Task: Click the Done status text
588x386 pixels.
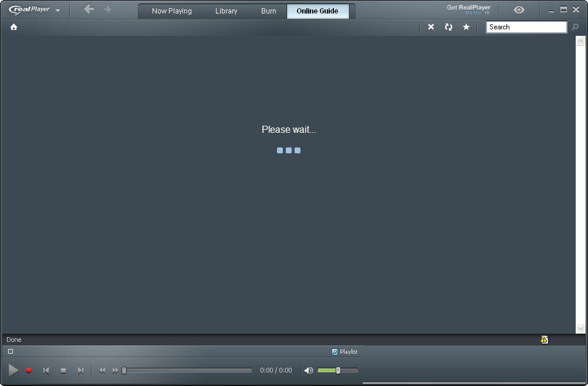Action: tap(14, 340)
